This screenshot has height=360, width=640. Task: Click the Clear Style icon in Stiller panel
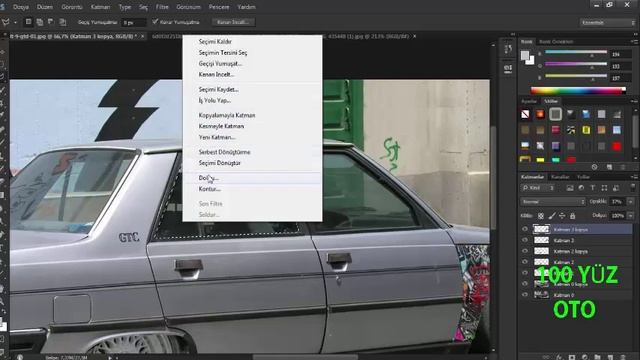click(594, 167)
